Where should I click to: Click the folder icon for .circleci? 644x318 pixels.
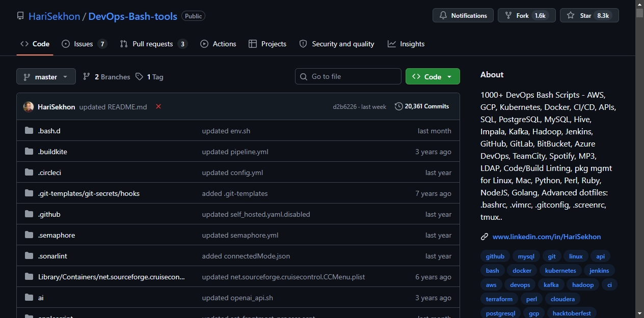pos(29,172)
